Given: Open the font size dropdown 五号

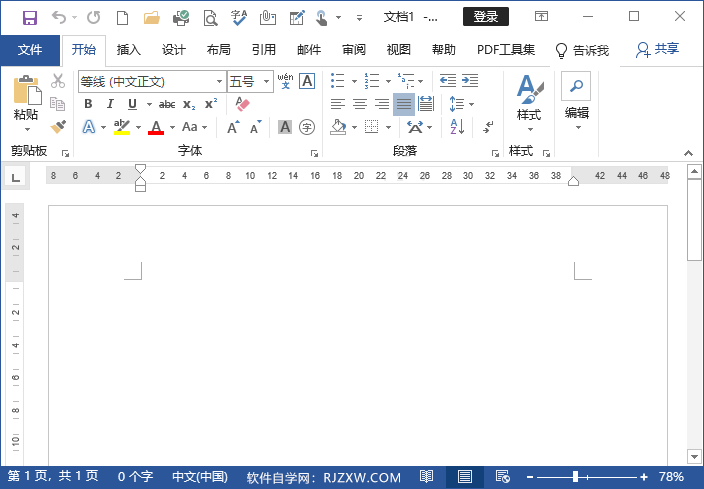Looking at the screenshot, I should click(x=247, y=81).
